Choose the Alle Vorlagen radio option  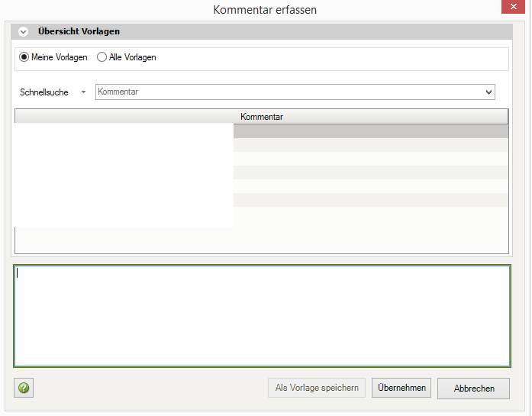[x=102, y=57]
